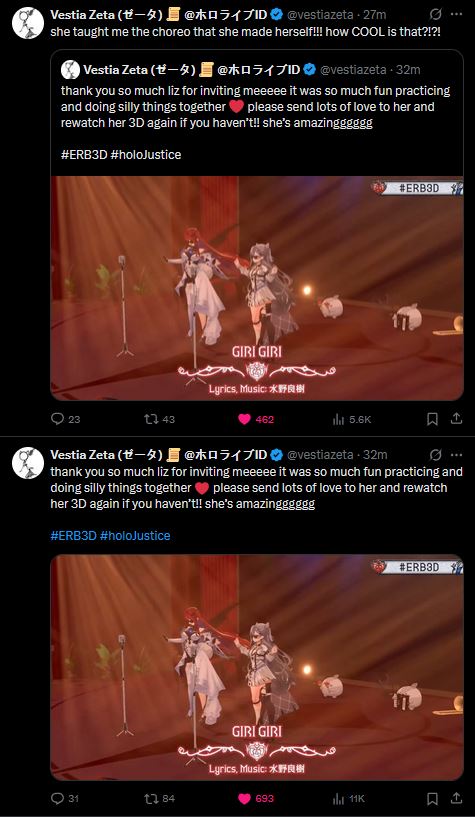Reply to the top tweet with 23 replies
This screenshot has height=817, width=475.
(x=65, y=419)
